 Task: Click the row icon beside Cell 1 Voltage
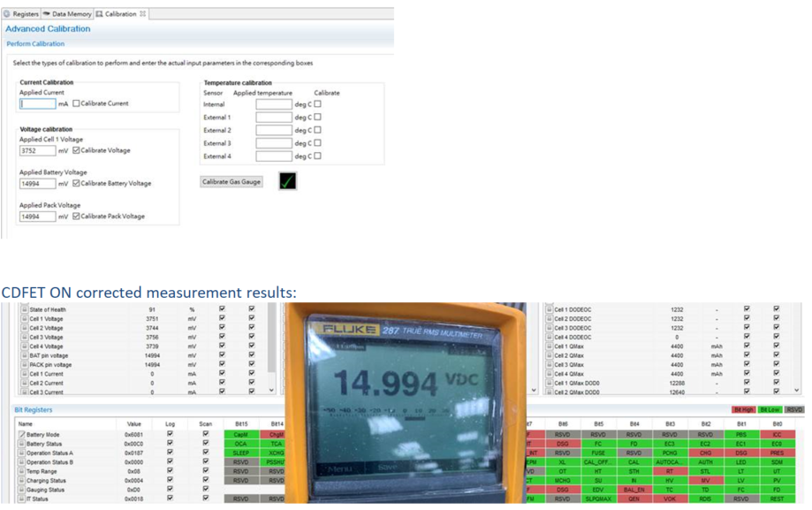point(24,319)
